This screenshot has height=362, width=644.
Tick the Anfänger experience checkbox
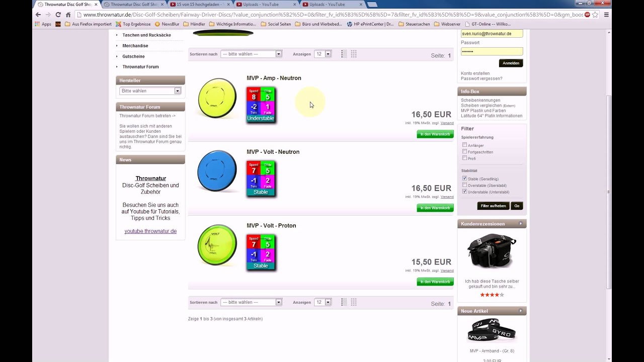coord(464,145)
